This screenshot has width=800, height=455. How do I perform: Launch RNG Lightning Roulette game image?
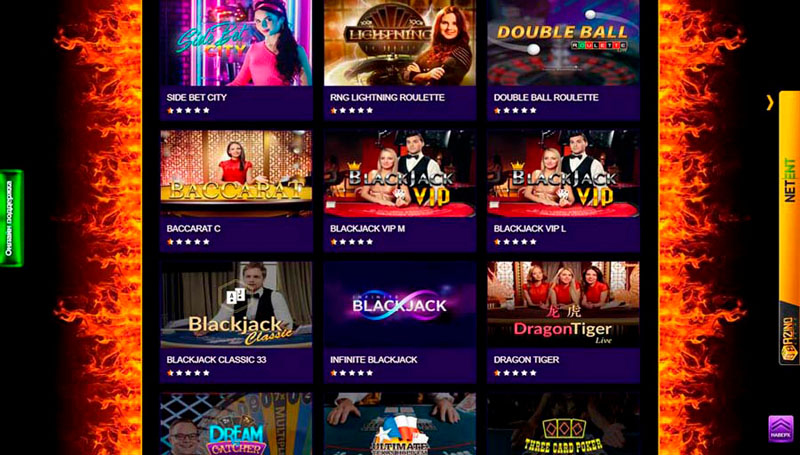pos(400,43)
